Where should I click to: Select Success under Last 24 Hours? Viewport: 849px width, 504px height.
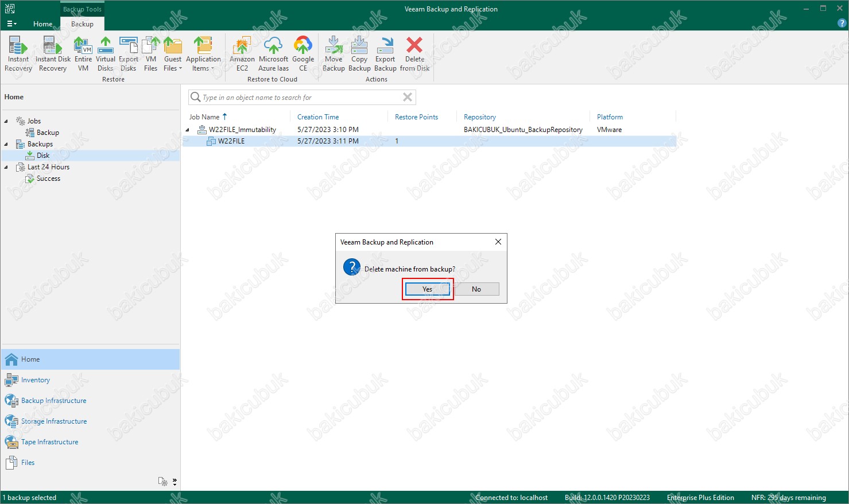tap(48, 179)
